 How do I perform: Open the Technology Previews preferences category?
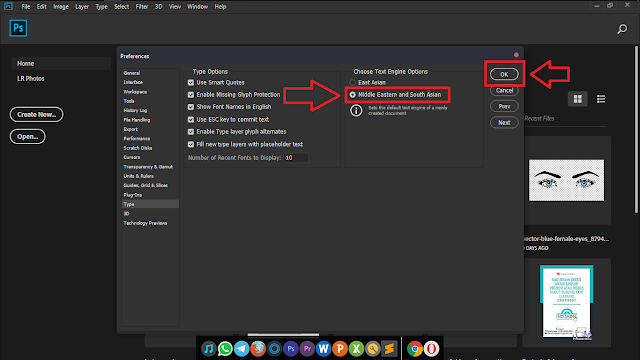(x=145, y=223)
